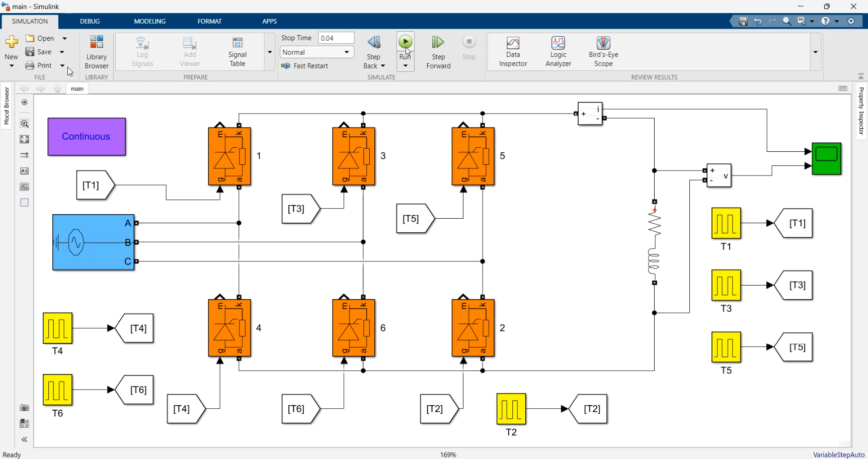868x459 pixels.
Task: Open the Logic Analyzer
Action: pyautogui.click(x=558, y=52)
